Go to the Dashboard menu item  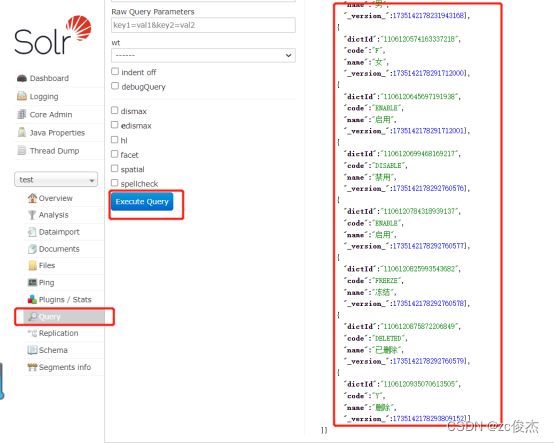click(x=49, y=78)
